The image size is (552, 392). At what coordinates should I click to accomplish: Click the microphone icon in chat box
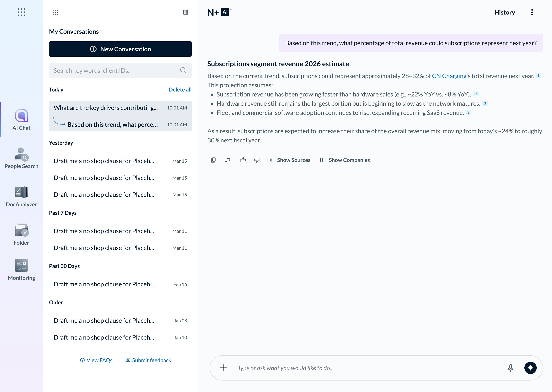click(x=510, y=368)
